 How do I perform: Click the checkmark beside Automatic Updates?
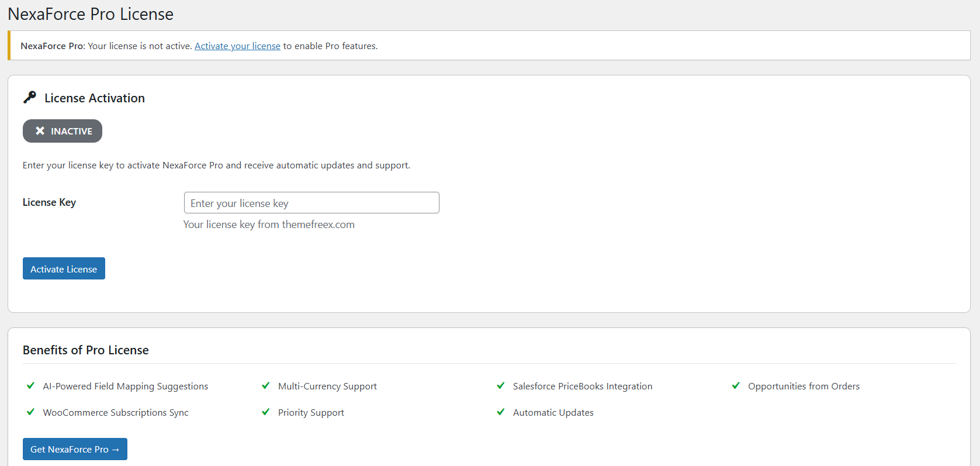coord(501,412)
